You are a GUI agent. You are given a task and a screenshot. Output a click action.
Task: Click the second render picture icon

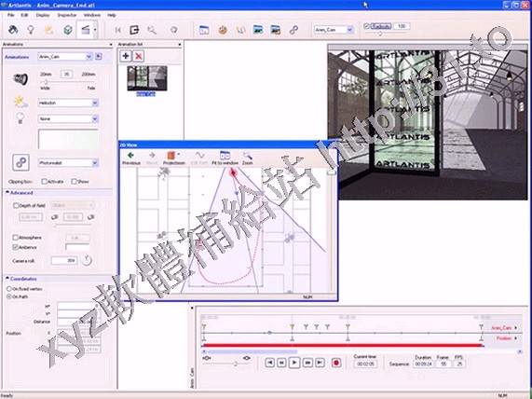coord(275,30)
